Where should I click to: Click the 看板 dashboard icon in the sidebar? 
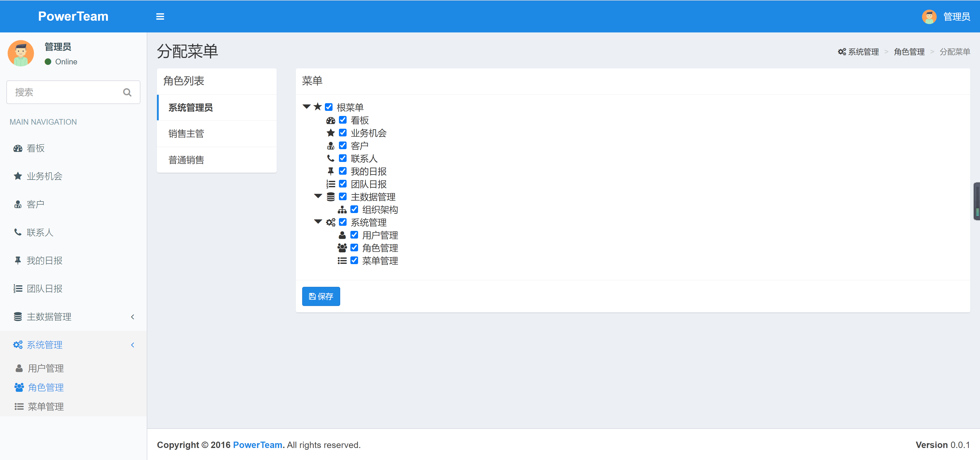pos(18,148)
